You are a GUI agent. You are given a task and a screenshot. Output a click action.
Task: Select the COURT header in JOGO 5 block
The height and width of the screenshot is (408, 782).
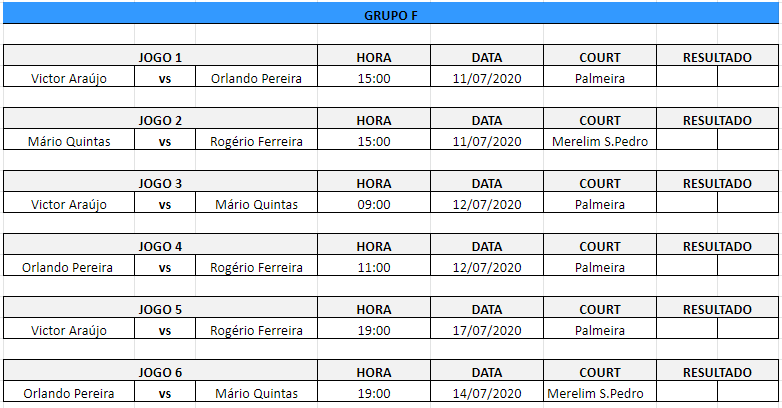600,310
